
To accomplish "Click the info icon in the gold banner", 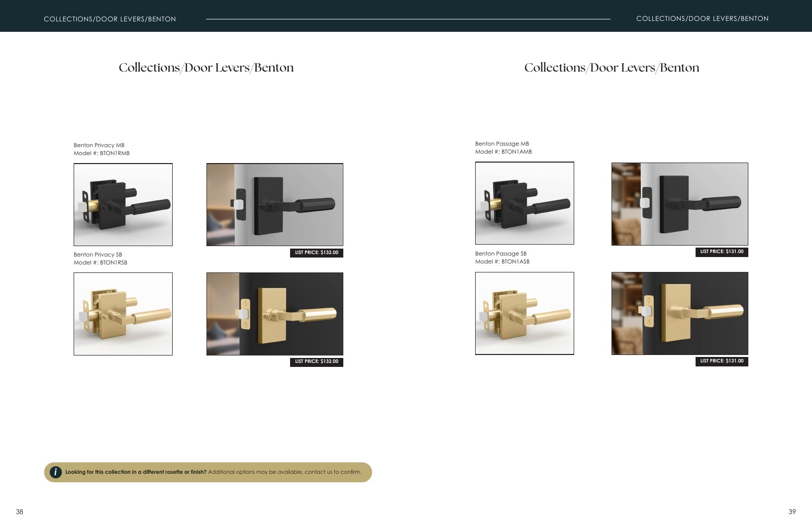I will [x=56, y=472].
